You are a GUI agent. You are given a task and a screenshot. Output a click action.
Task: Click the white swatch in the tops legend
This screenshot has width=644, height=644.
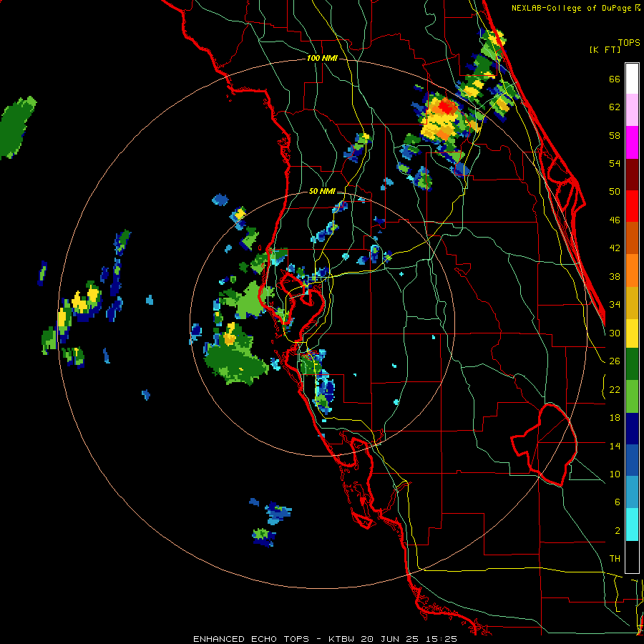[x=632, y=79]
